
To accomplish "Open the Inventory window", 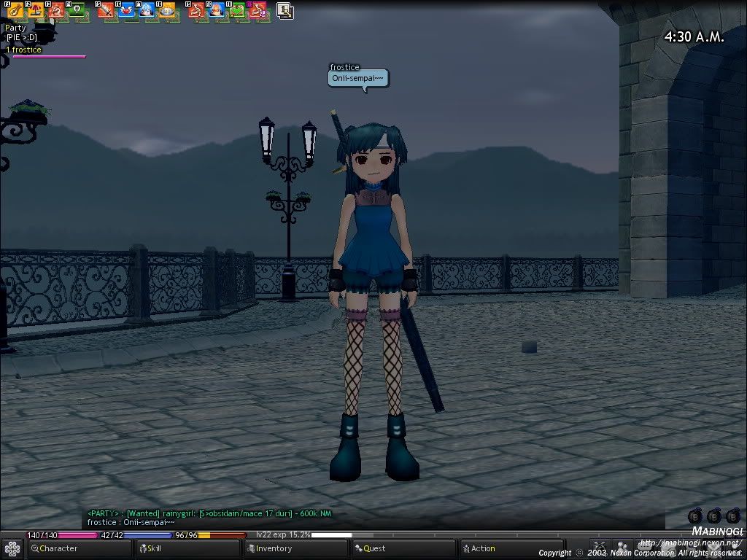I will click(296, 548).
